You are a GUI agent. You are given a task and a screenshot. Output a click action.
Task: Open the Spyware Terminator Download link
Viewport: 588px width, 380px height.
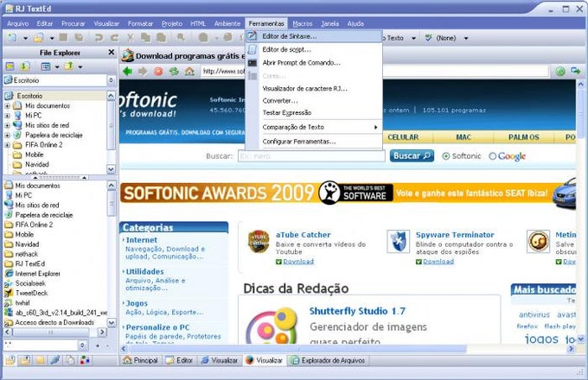tap(438, 262)
